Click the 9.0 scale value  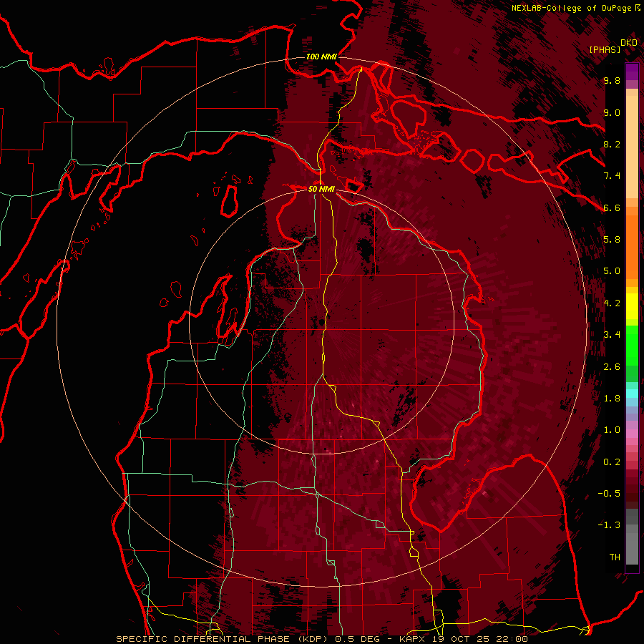(x=612, y=112)
